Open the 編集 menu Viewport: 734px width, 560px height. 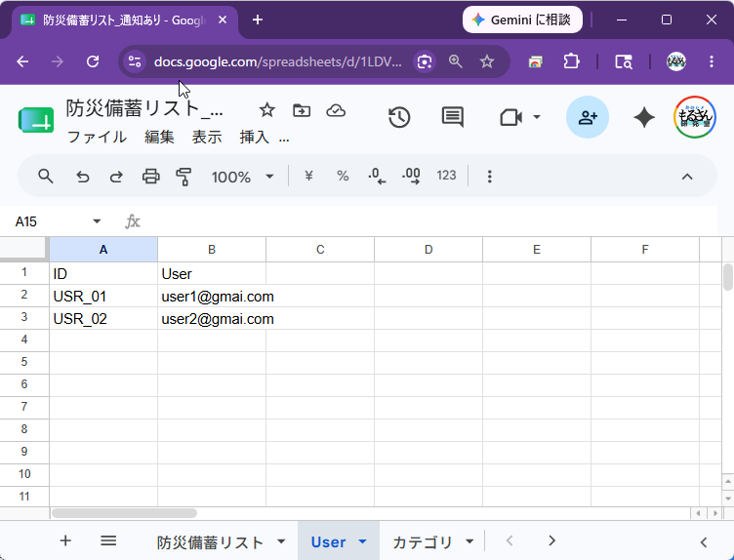click(159, 138)
